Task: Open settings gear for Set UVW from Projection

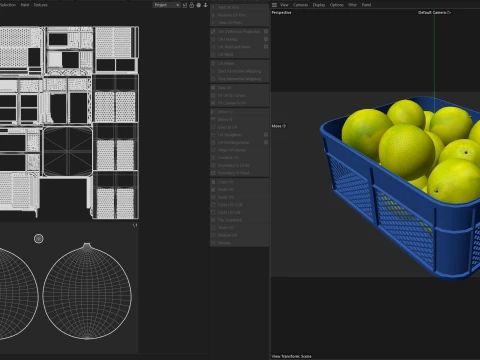Action: pyautogui.click(x=266, y=31)
